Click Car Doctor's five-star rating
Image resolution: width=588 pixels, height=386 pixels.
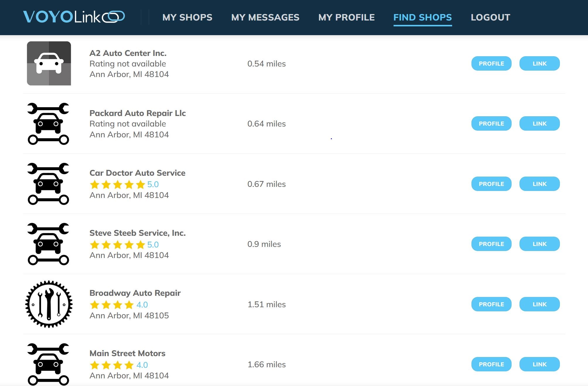tap(118, 185)
